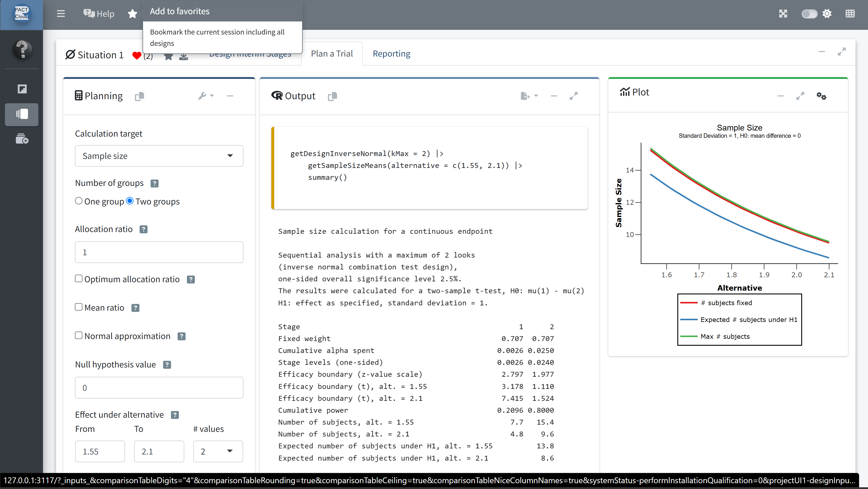868x489 pixels.
Task: Click the sun theme icon in top bar
Action: coord(827,13)
